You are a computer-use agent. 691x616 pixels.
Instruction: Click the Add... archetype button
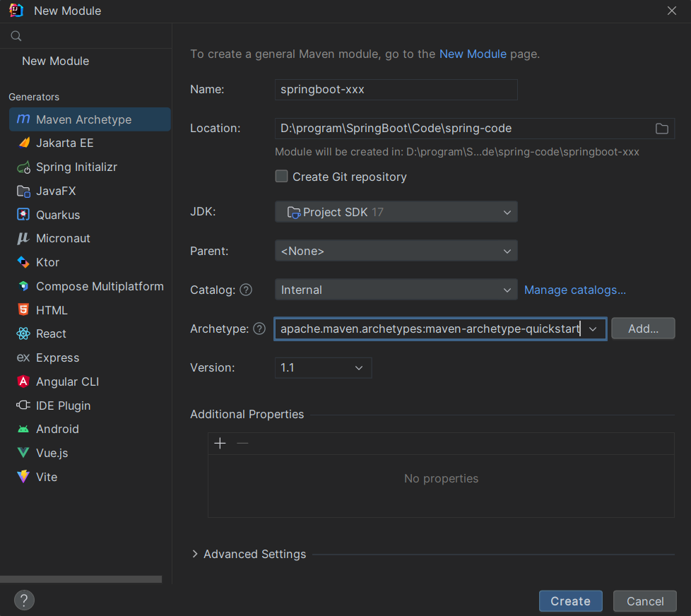643,328
